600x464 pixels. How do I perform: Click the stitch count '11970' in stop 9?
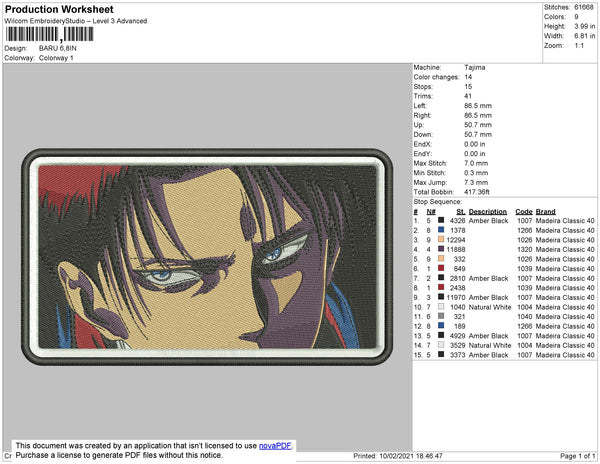tap(456, 297)
